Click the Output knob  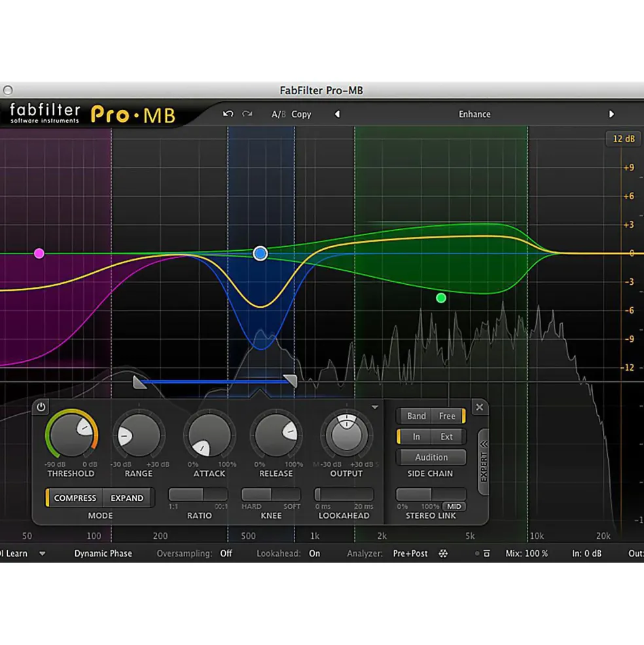click(347, 435)
